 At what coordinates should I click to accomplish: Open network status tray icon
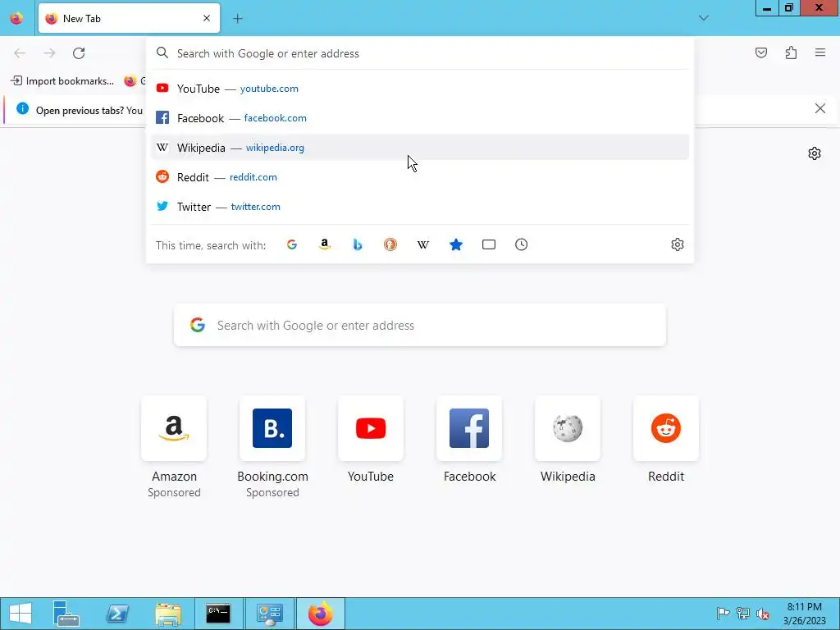743,614
